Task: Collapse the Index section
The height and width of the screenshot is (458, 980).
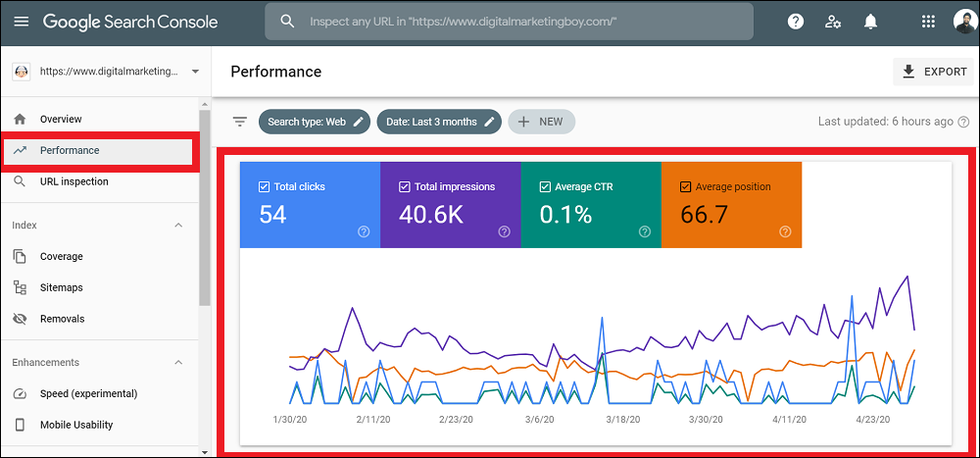Action: coord(178,226)
